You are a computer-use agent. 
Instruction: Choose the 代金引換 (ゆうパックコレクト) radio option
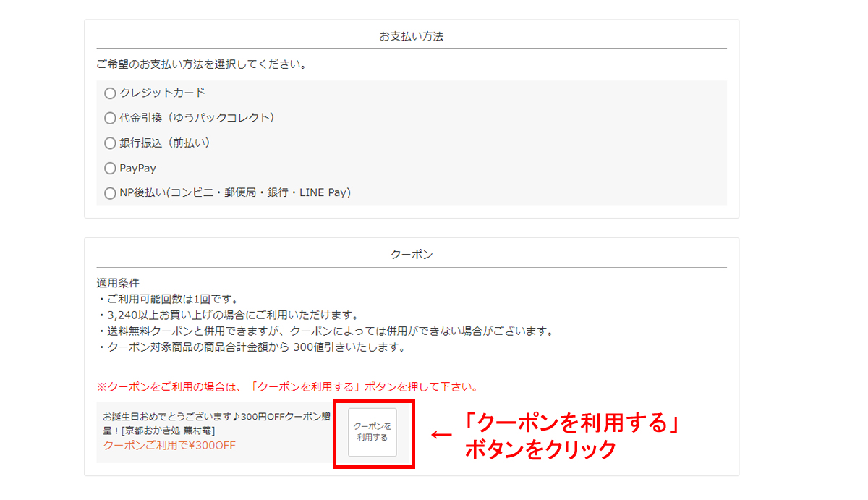pyautogui.click(x=110, y=118)
